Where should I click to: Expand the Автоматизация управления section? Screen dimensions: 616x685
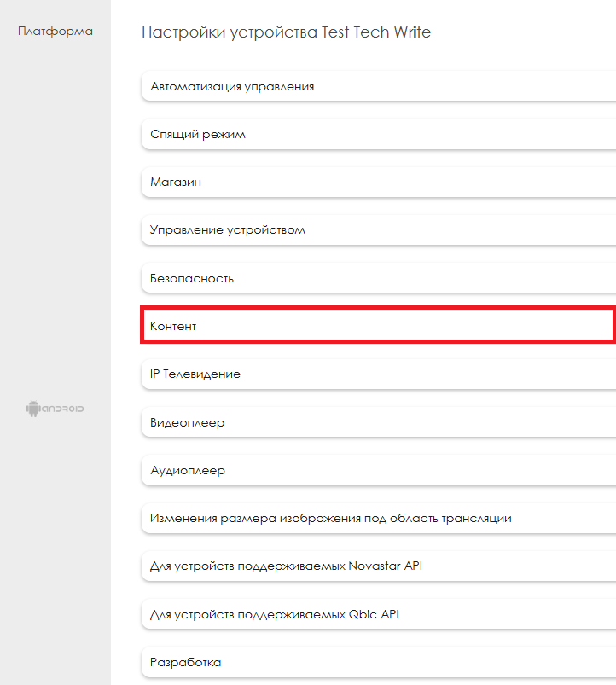232,87
